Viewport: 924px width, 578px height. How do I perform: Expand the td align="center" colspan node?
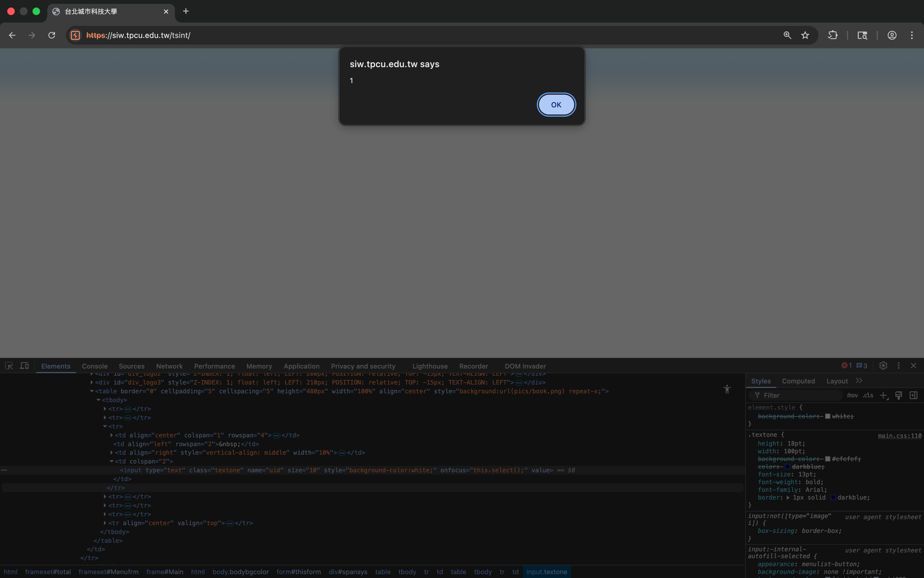pos(111,435)
